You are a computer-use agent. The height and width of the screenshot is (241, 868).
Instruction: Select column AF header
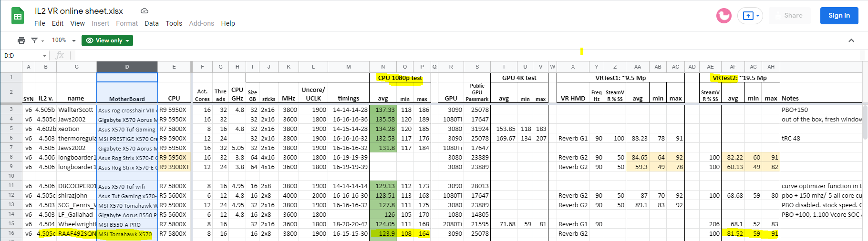(x=733, y=67)
